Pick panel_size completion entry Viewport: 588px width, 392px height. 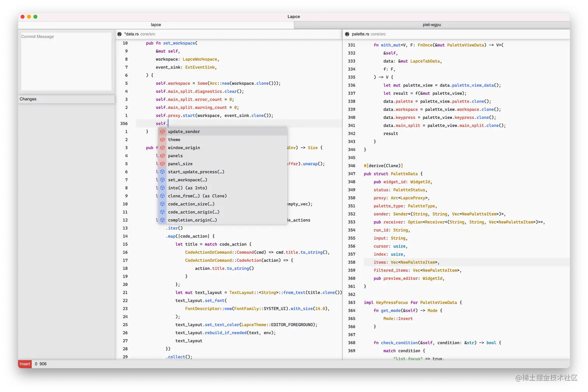pos(223,164)
